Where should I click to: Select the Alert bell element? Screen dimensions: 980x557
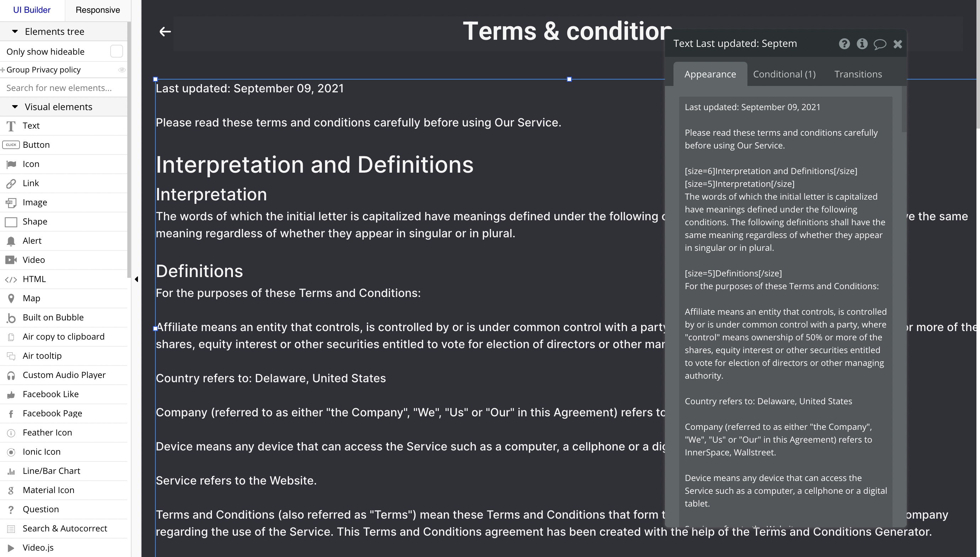11,241
